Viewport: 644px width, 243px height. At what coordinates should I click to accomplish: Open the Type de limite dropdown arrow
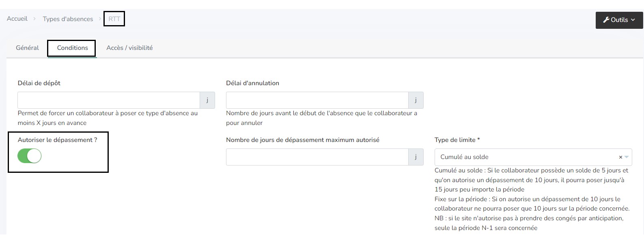pos(627,157)
